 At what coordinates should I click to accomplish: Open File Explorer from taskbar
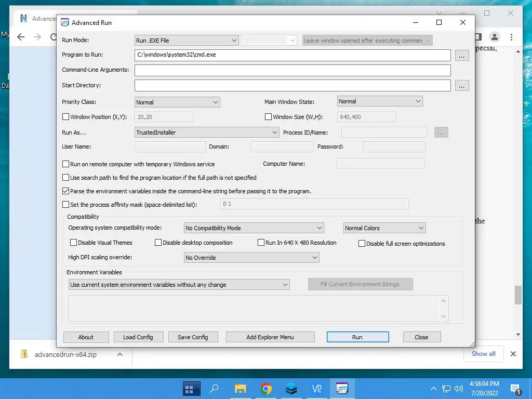240,389
